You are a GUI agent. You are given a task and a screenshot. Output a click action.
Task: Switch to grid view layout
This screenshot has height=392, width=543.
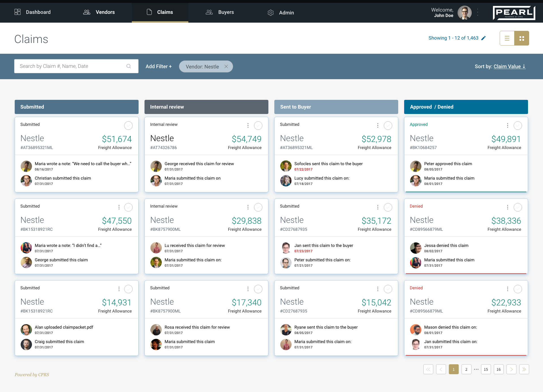pyautogui.click(x=522, y=38)
